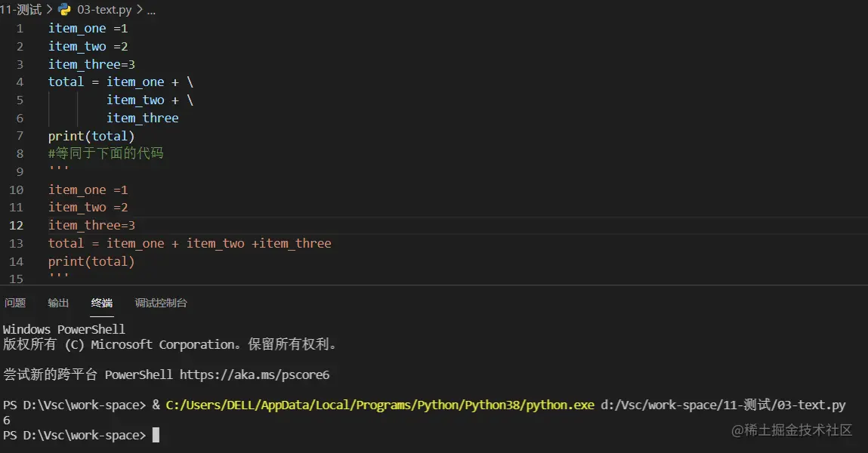This screenshot has width=868, height=453.
Task: Click the output 6 in the terminal
Action: click(x=7, y=420)
